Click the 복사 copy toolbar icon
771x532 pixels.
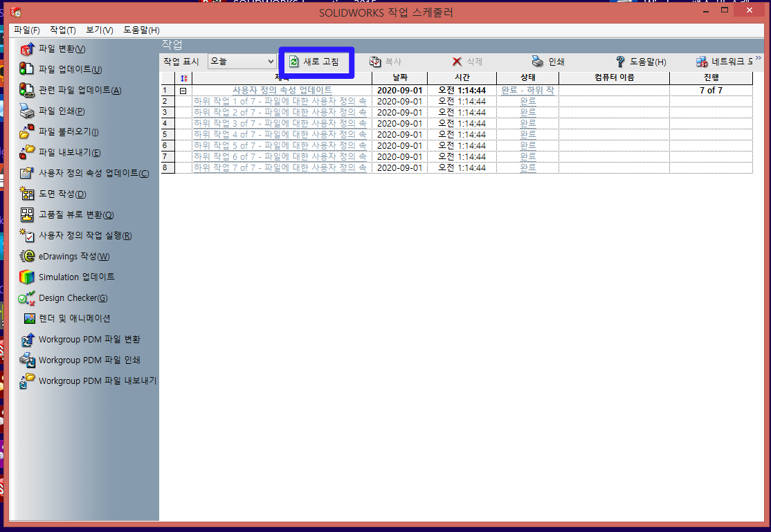click(375, 62)
